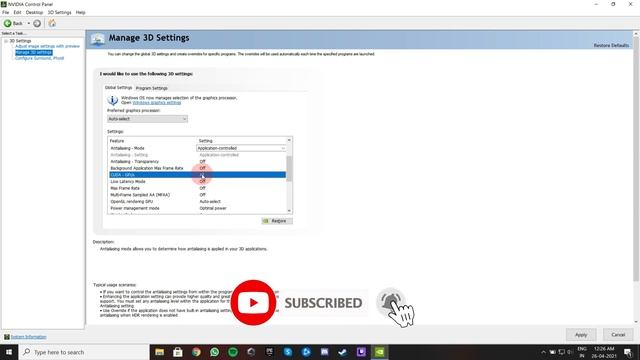This screenshot has height=360, width=640.
Task: Open the File menu
Action: pos(5,12)
